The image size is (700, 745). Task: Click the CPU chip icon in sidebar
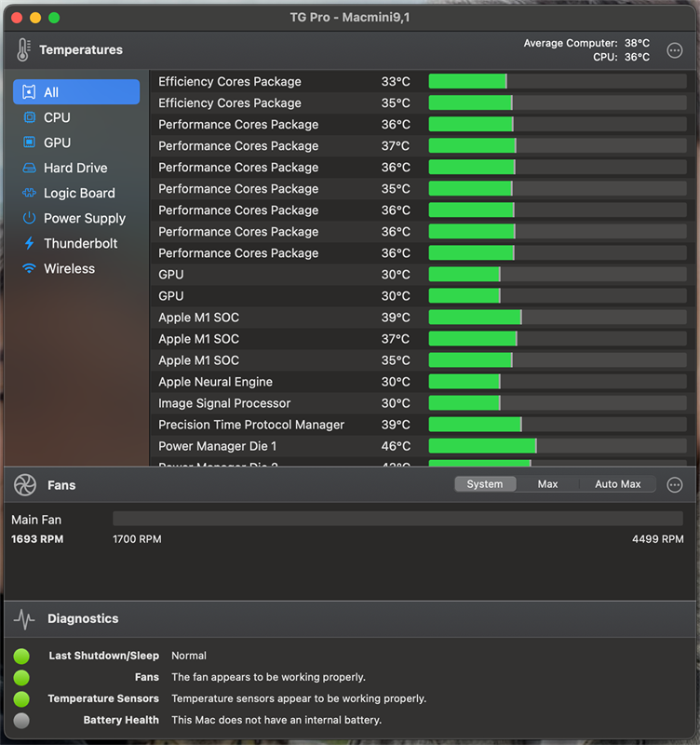(29, 117)
